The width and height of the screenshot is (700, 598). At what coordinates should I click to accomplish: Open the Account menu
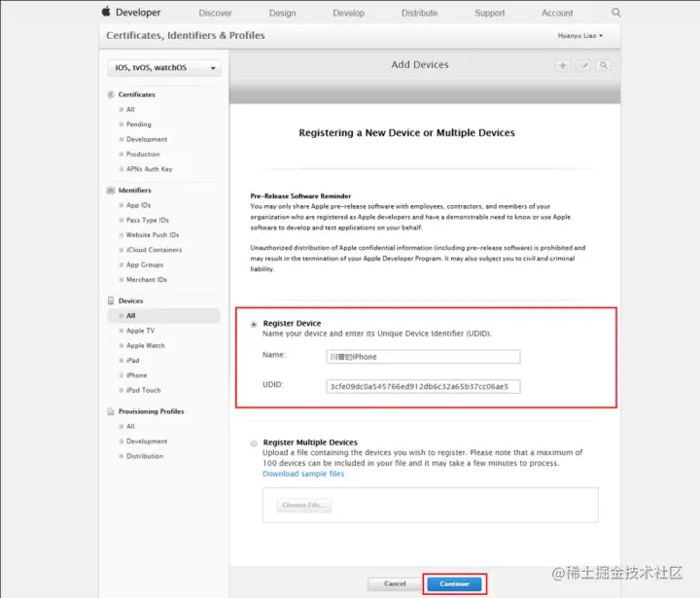[x=557, y=13]
